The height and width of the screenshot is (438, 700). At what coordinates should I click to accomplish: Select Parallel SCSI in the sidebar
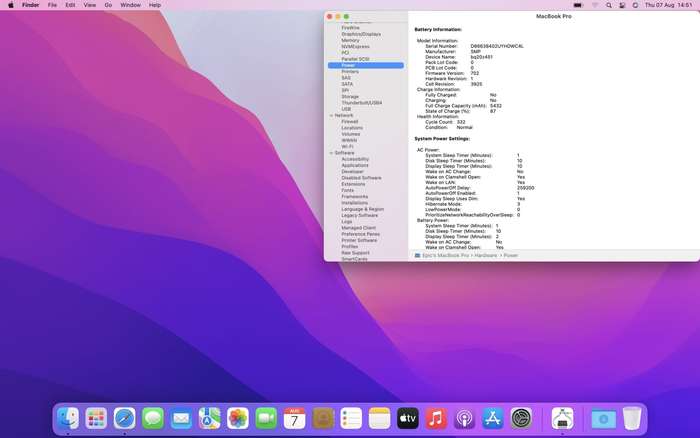point(355,59)
